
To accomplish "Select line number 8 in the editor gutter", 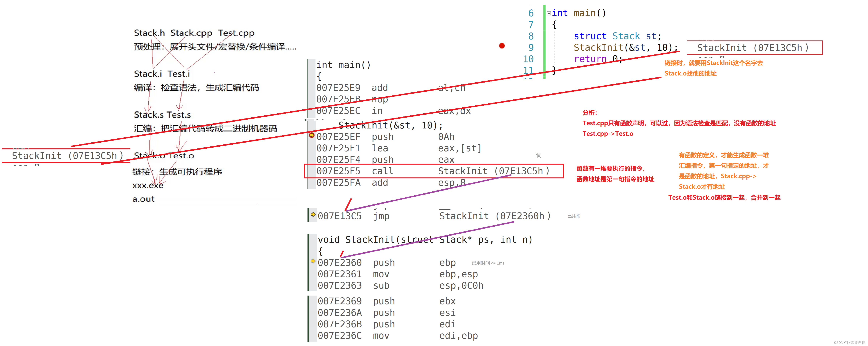I will 531,36.
